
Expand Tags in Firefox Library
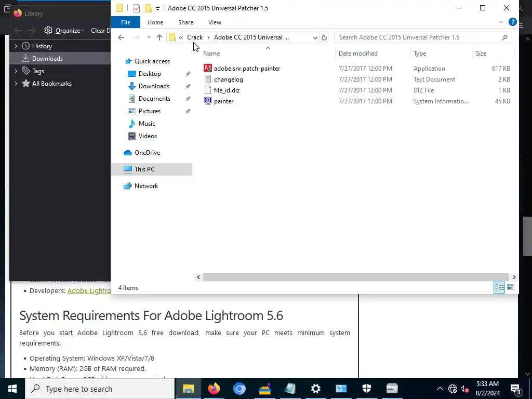coord(16,71)
